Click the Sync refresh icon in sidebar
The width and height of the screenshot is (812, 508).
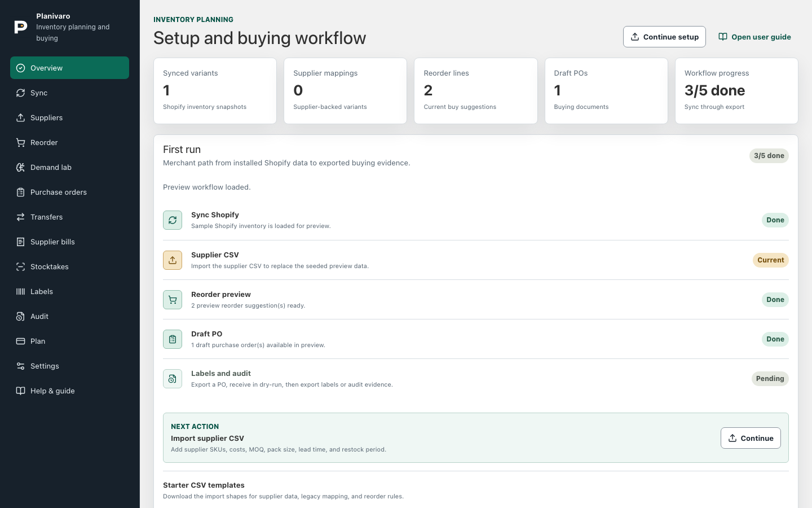[x=21, y=93]
